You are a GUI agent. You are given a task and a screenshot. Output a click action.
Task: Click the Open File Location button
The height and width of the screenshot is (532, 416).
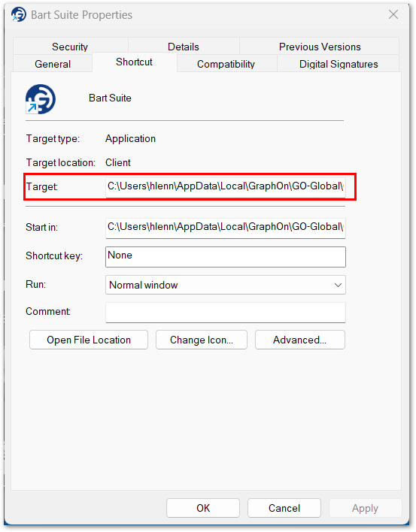point(89,340)
